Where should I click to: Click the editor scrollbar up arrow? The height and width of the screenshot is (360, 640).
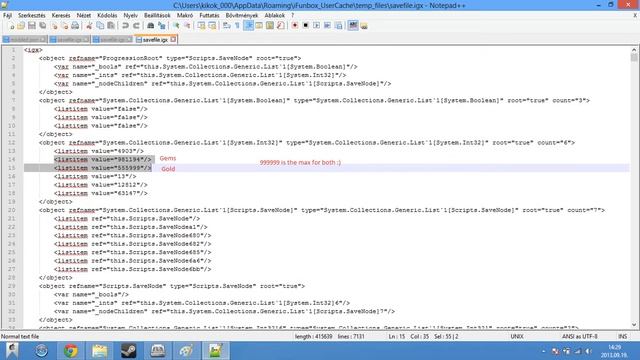pos(633,50)
